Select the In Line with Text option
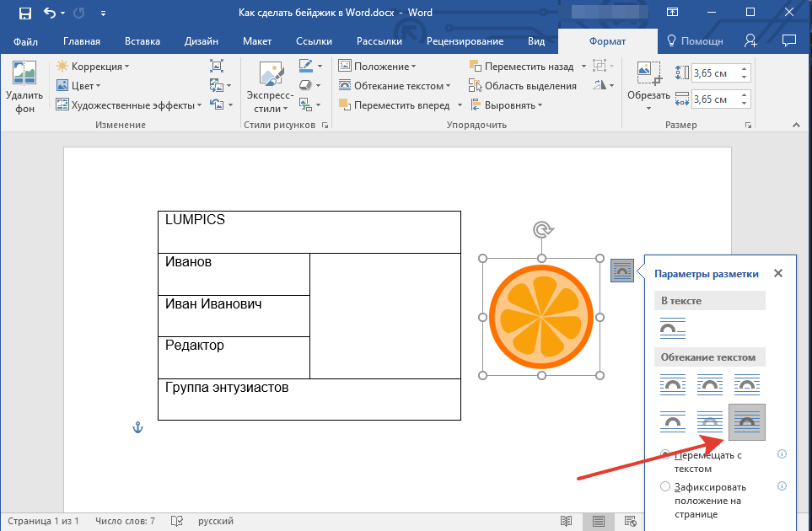Image resolution: width=812 pixels, height=531 pixels. (x=673, y=330)
